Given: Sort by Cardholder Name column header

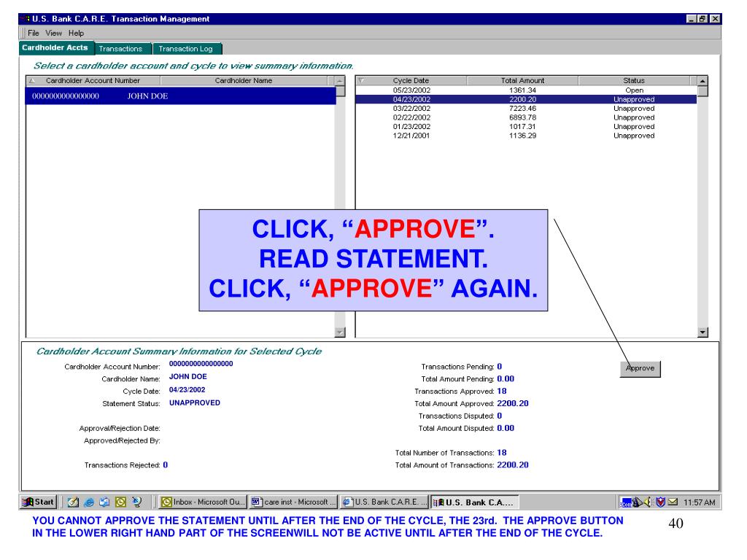Looking at the screenshot, I should click(x=244, y=80).
